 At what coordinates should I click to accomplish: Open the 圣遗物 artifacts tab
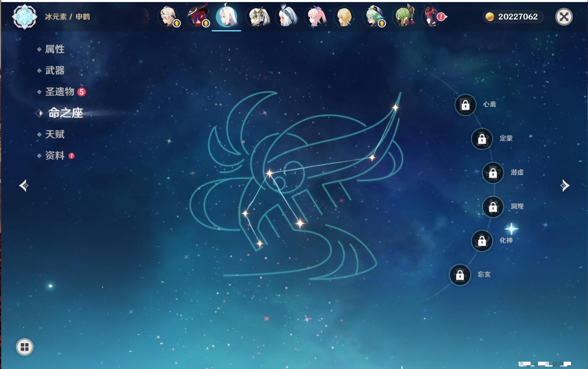(59, 92)
